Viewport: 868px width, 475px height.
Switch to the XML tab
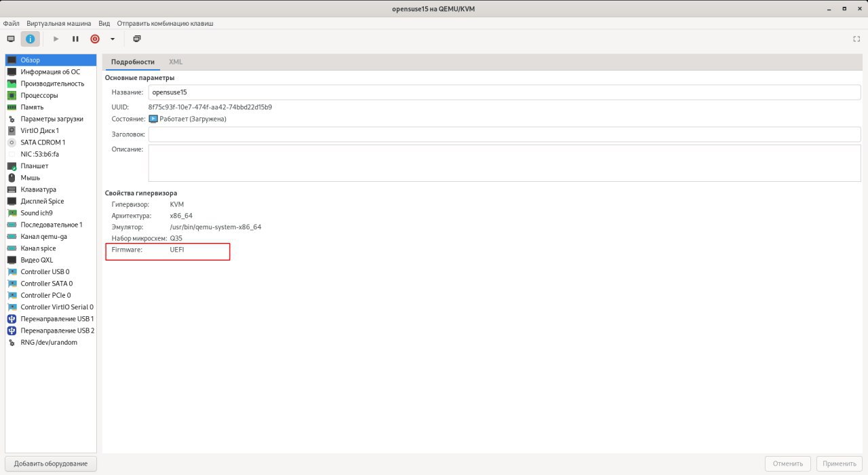click(176, 62)
